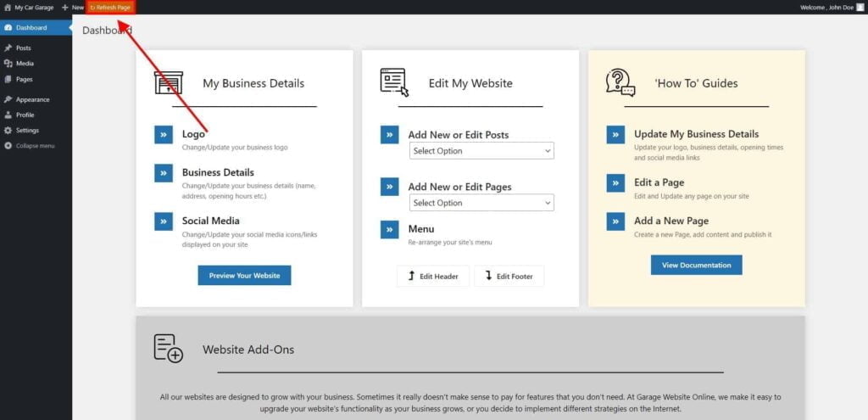Expand the Posts Select Option dropdown
This screenshot has height=420, width=868.
pos(481,151)
